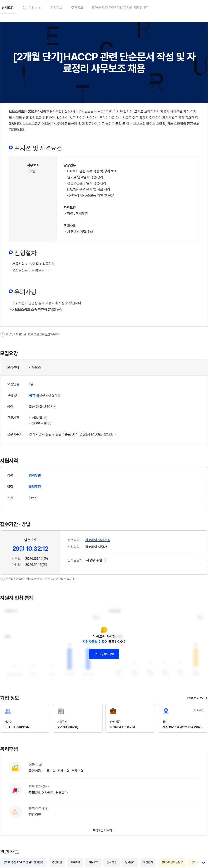Image resolution: width=208 pixels, height=868 pixels.
Task: Select the 문서관리 tag
Action: pyautogui.click(x=130, y=862)
